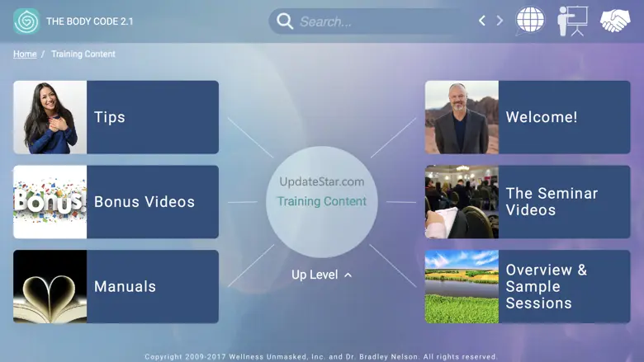Click the seminar audience thumbnail

coord(462,202)
